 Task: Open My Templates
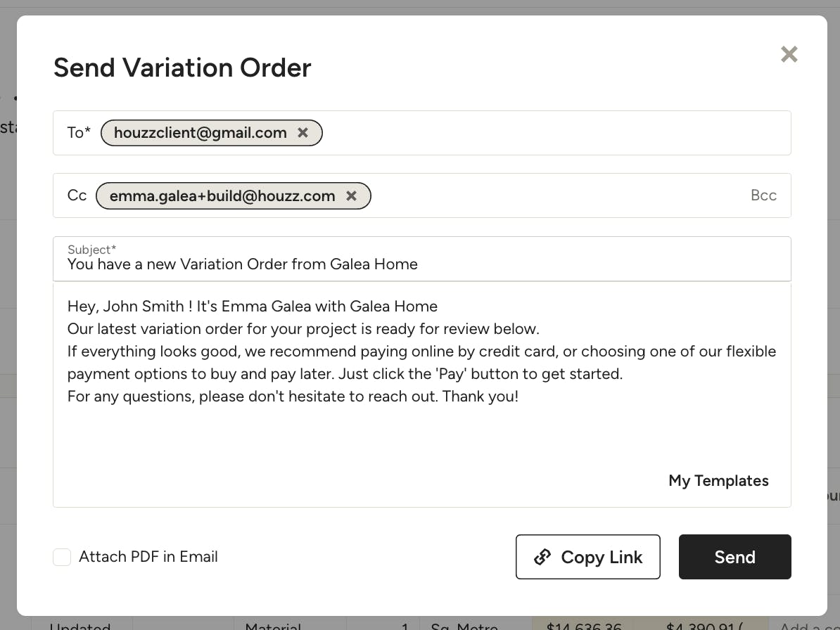[718, 481]
